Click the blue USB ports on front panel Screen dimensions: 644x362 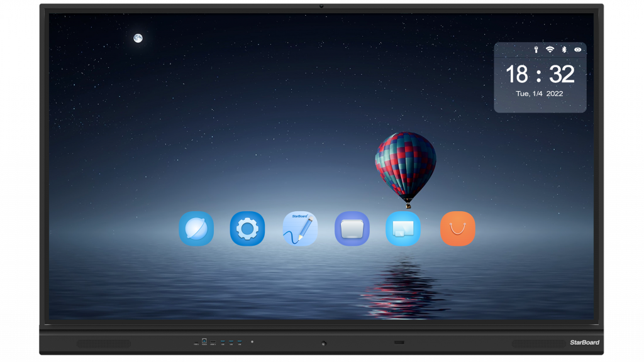(231, 343)
